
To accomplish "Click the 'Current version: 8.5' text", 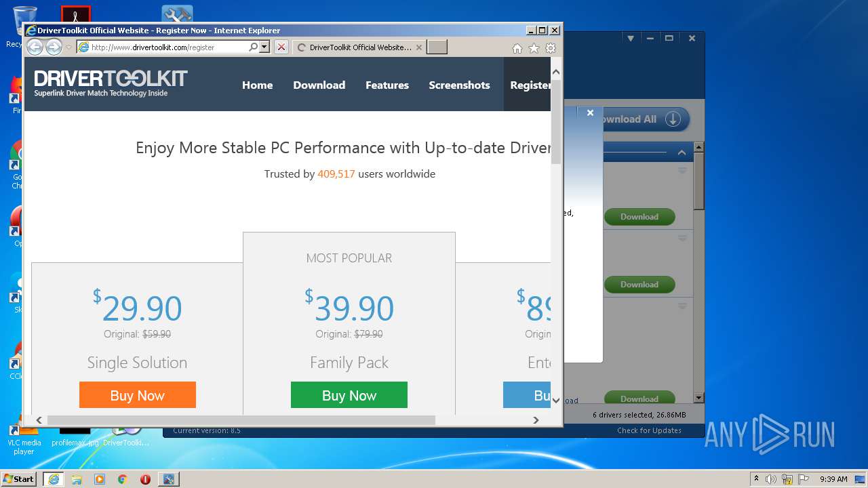I will (207, 430).
